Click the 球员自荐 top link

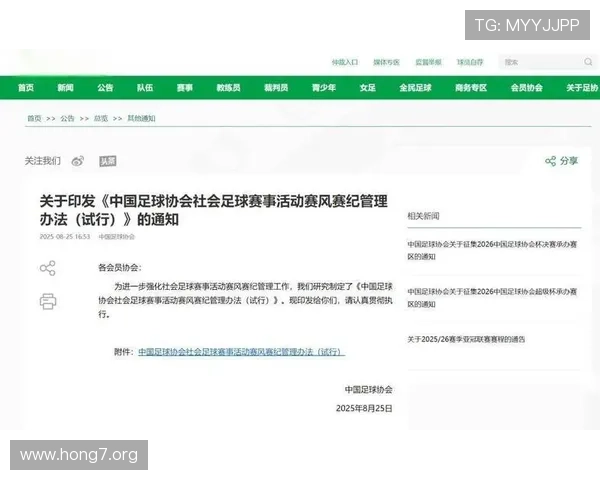[470, 62]
